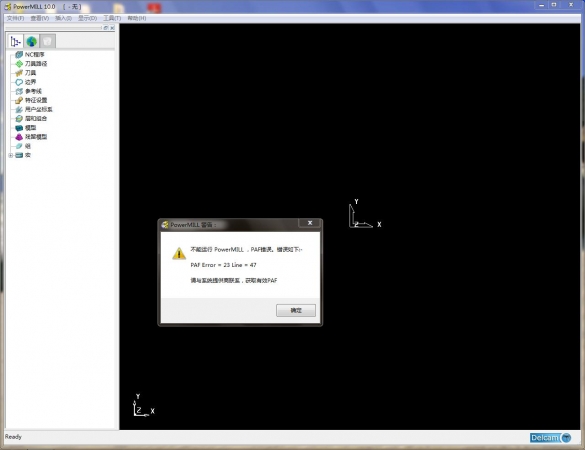Open the 插入(I) menu
Image resolution: width=585 pixels, height=450 pixels.
click(63, 18)
